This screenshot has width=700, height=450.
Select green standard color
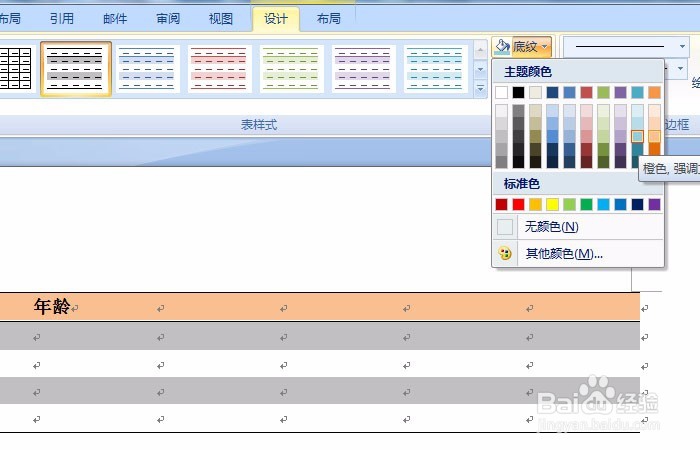[x=586, y=204]
